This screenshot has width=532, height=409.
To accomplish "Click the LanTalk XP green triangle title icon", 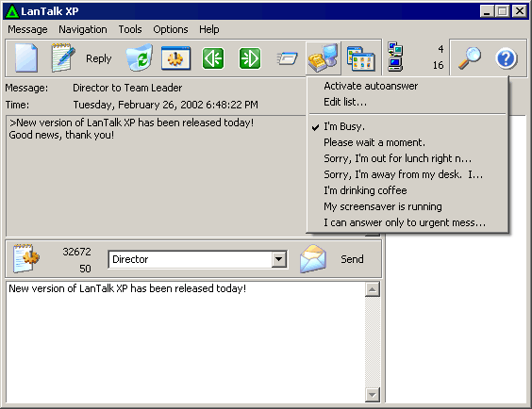I will coord(12,11).
